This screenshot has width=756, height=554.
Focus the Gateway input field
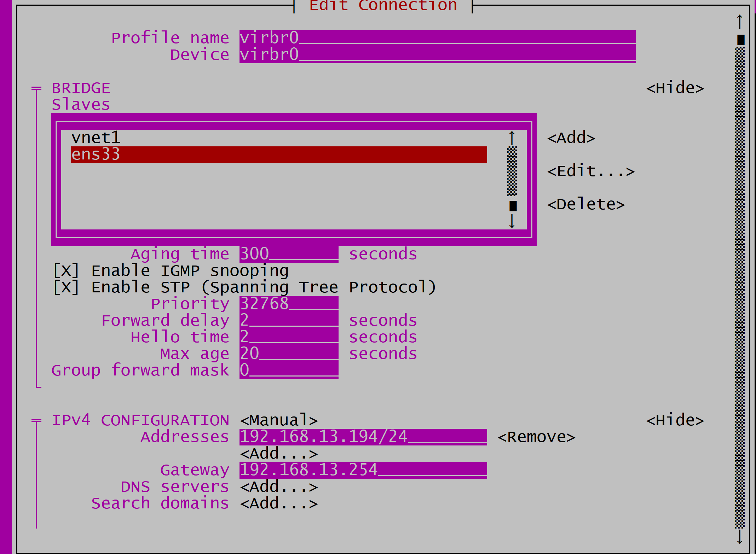(363, 470)
